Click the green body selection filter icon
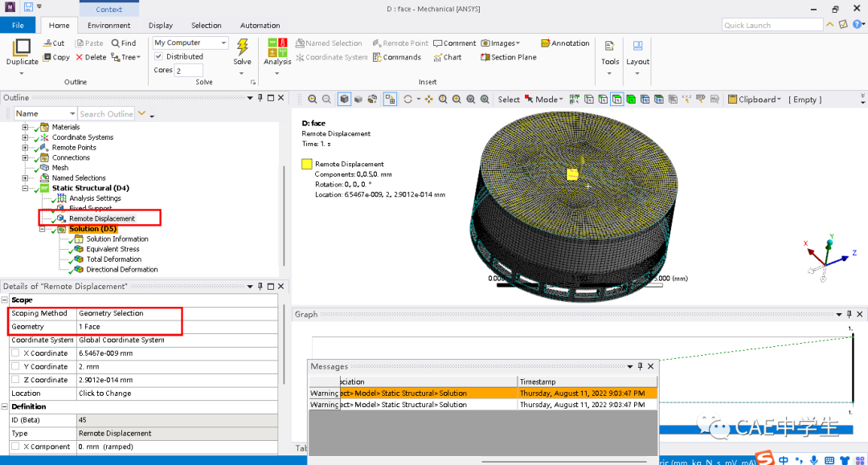Screen dimensions: 868x465 pyautogui.click(x=631, y=100)
